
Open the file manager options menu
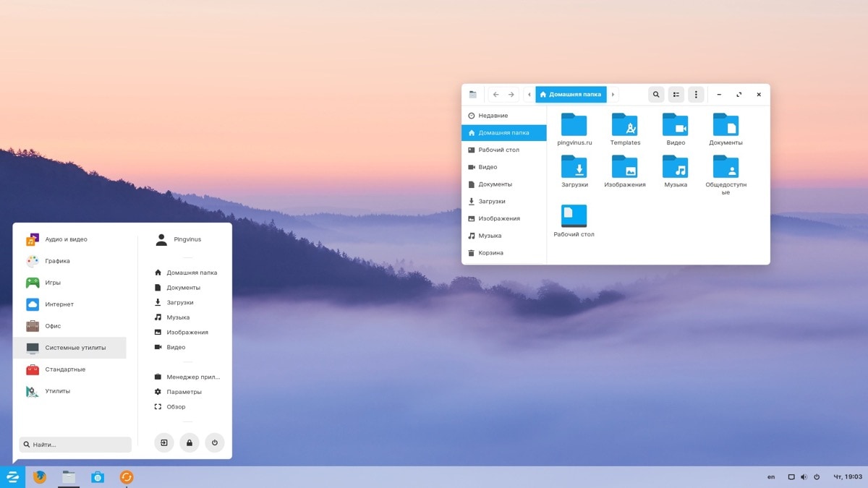click(x=696, y=95)
